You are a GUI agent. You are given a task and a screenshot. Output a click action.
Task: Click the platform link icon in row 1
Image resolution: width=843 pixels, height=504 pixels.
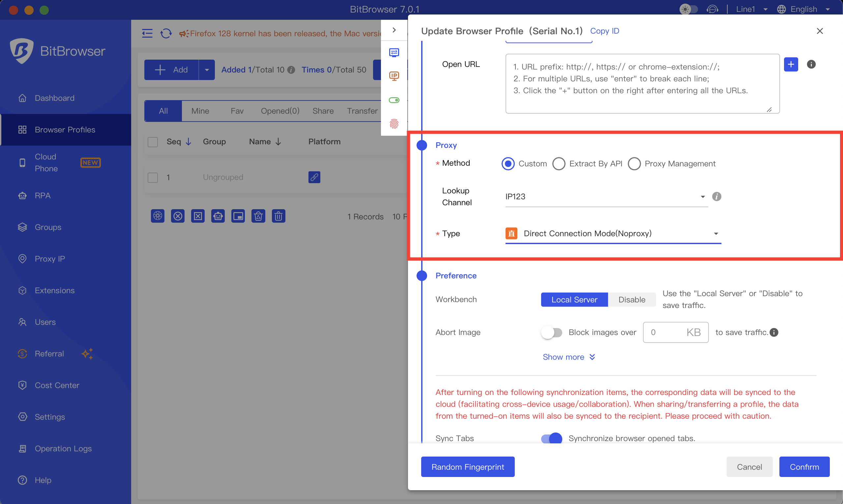coord(314,177)
